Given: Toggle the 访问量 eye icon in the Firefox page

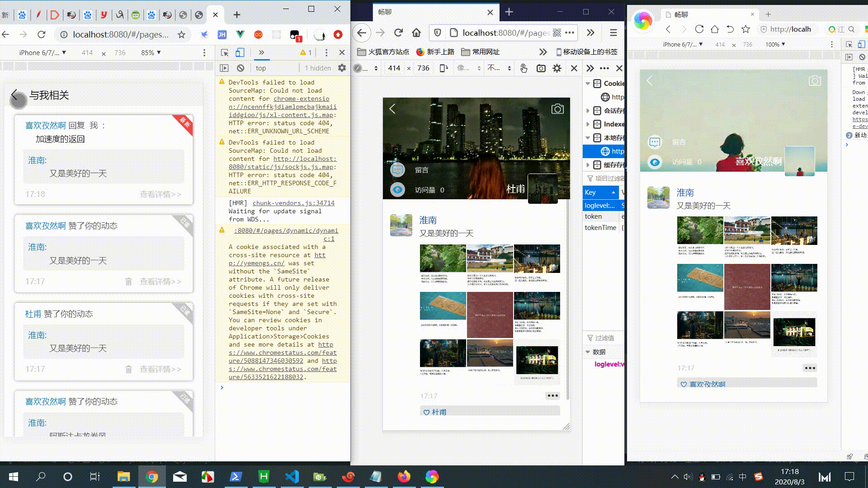Looking at the screenshot, I should click(x=397, y=190).
